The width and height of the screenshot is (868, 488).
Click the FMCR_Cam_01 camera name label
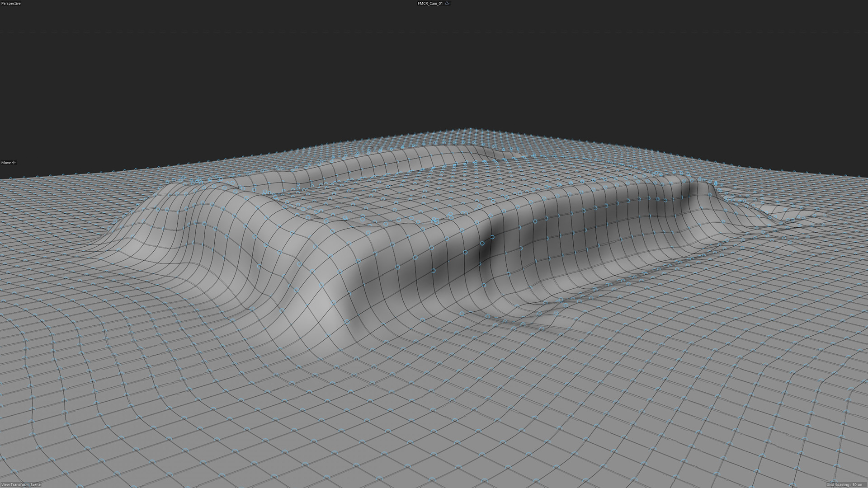pyautogui.click(x=430, y=3)
